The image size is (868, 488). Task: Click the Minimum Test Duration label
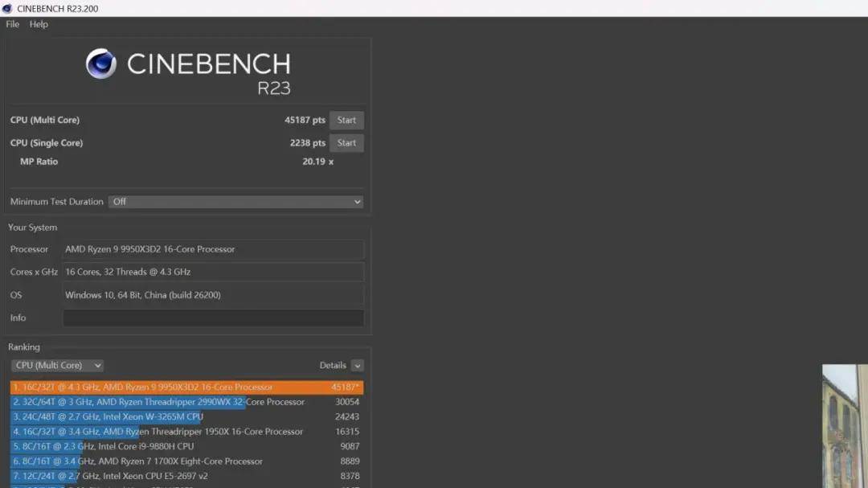(57, 202)
